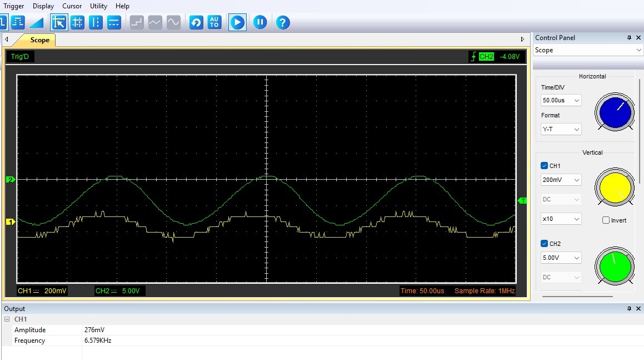The width and height of the screenshot is (644, 360).
Task: Click the blue horizontal time knob
Action: [x=615, y=112]
